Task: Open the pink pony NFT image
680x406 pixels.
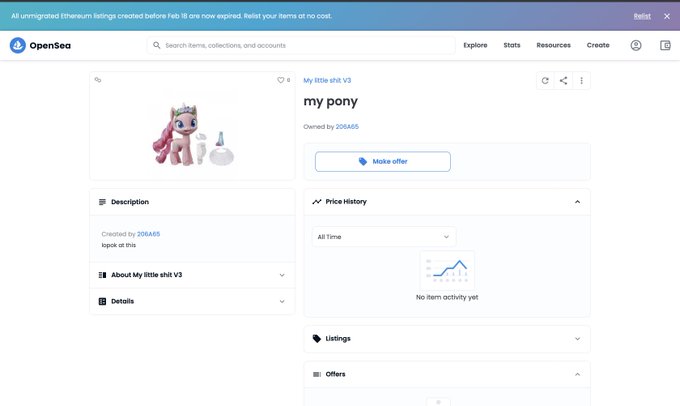Action: point(193,134)
